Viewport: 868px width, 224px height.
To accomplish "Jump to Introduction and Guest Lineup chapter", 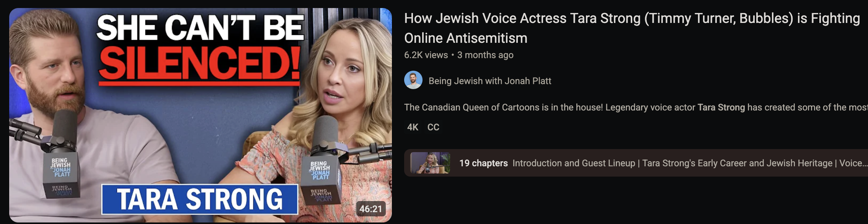I will tap(574, 163).
